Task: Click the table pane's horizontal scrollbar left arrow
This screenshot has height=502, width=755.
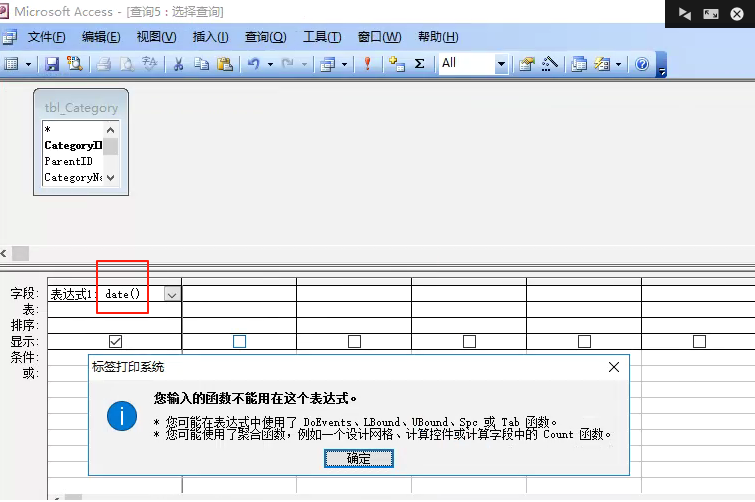Action: pos(4,253)
